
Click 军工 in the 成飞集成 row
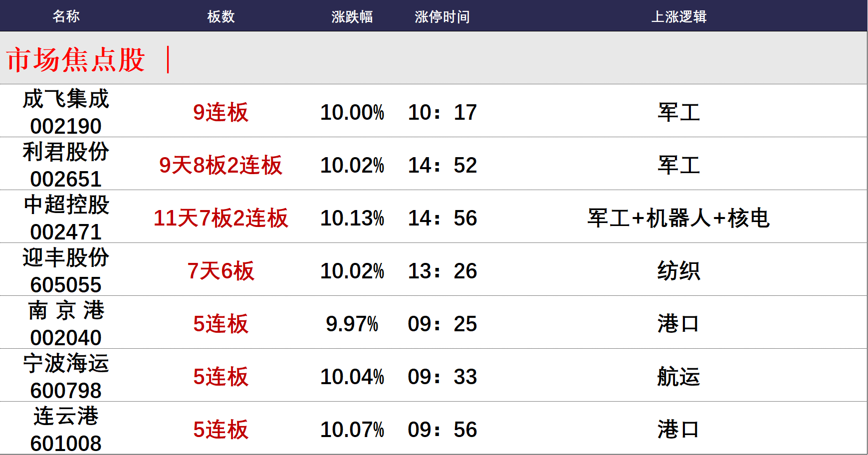pyautogui.click(x=679, y=112)
